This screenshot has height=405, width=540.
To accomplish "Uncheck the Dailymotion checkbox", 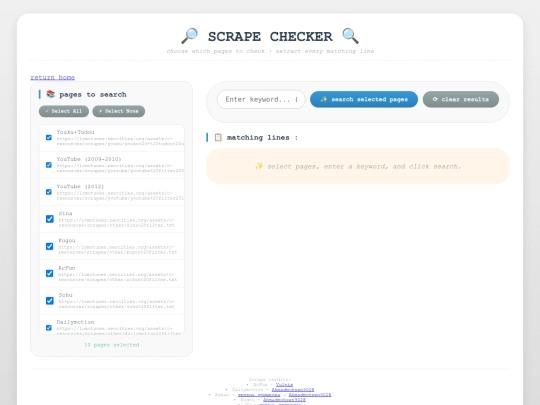I will [x=49, y=328].
